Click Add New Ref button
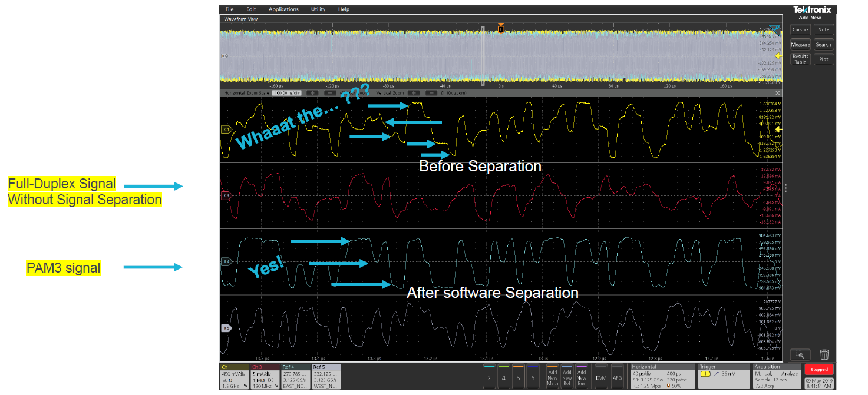The width and height of the screenshot is (868, 395). [567, 375]
